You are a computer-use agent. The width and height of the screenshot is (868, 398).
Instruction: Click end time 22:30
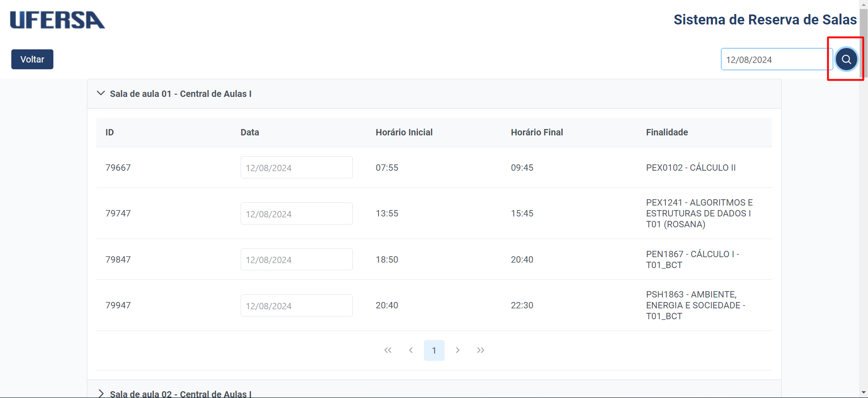(x=522, y=305)
